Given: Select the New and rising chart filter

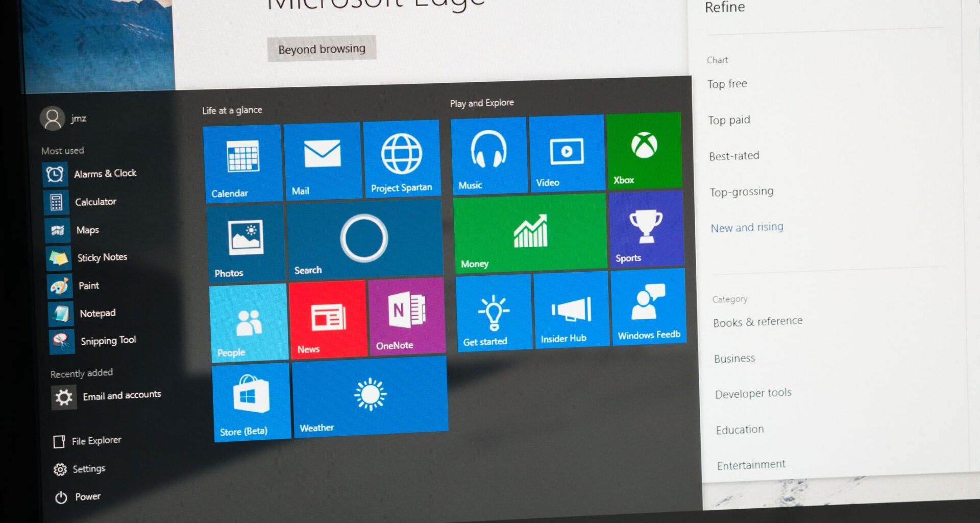Looking at the screenshot, I should [x=747, y=227].
